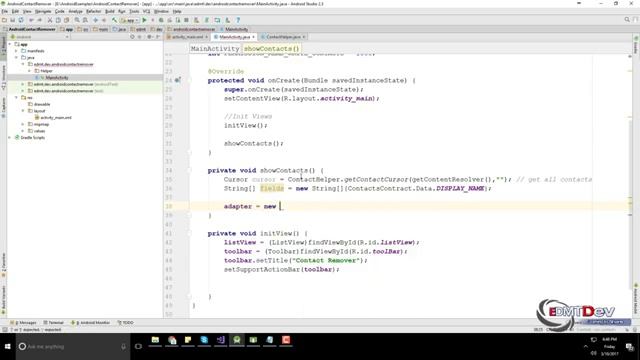Close the MainActivity.java editor tab
This screenshot has height=360, width=640.
[253, 37]
